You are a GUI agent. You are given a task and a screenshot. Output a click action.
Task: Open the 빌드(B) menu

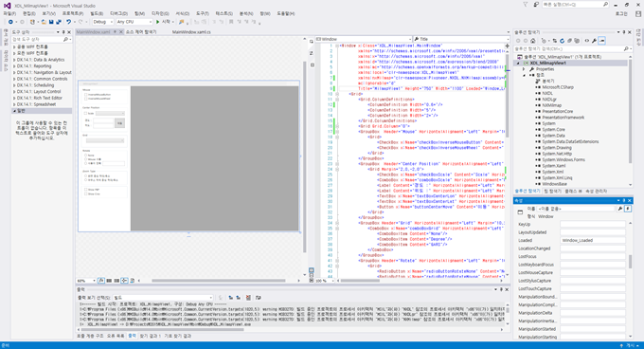tap(97, 13)
